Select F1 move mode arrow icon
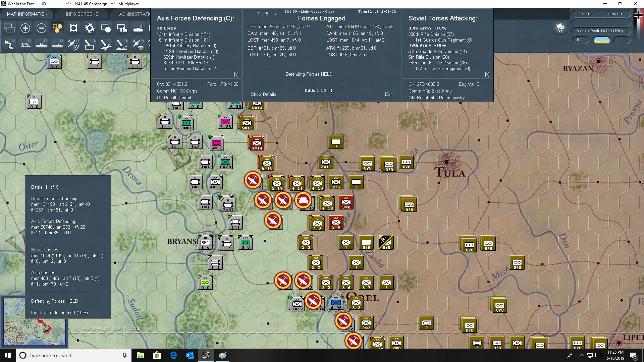This screenshot has height=362, width=644. [9, 44]
